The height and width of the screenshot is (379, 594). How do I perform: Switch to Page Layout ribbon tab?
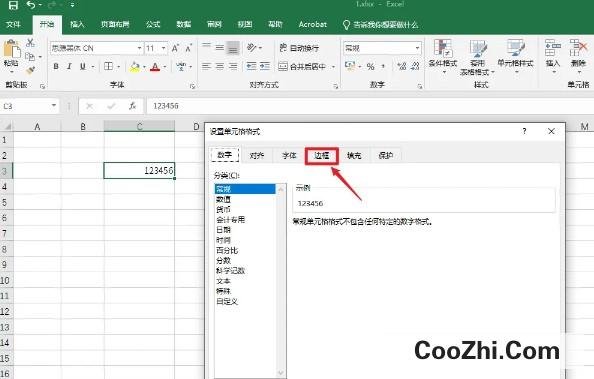click(115, 24)
